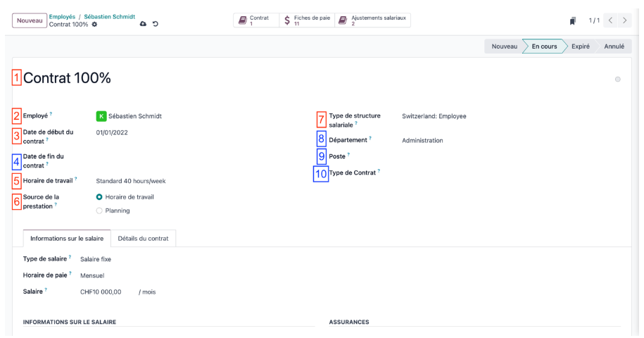Select the Horaire de travail radio option

[x=99, y=197]
